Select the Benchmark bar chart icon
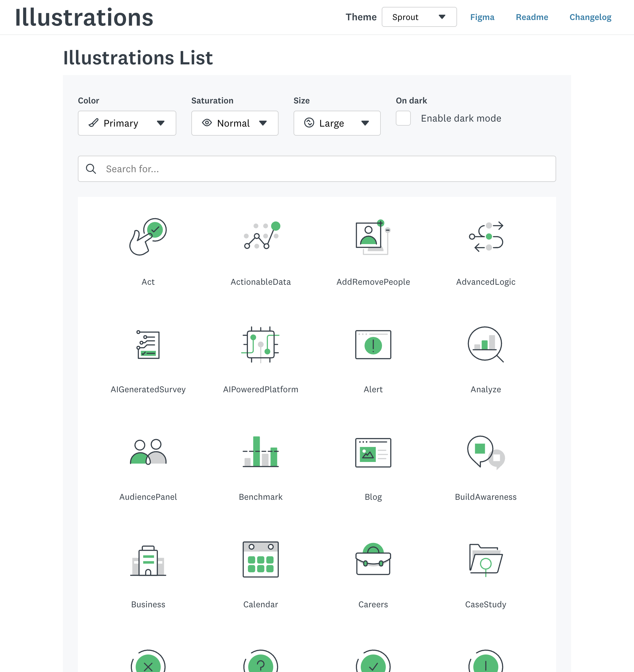The width and height of the screenshot is (634, 672). [261, 452]
